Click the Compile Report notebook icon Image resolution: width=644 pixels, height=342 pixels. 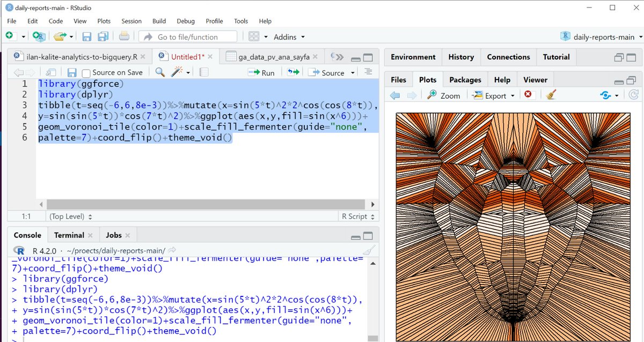[203, 72]
